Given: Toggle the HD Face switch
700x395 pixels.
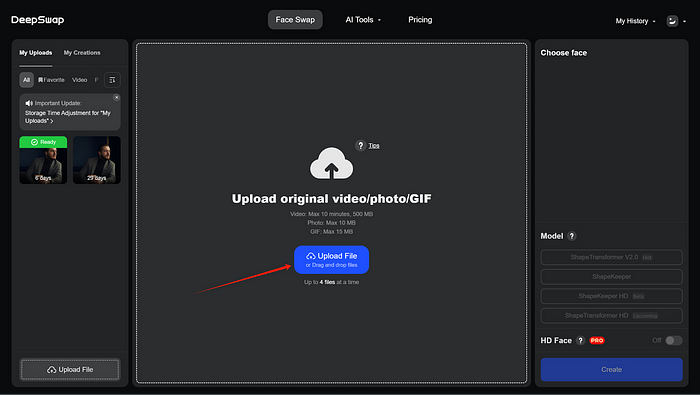Looking at the screenshot, I should pyautogui.click(x=674, y=341).
